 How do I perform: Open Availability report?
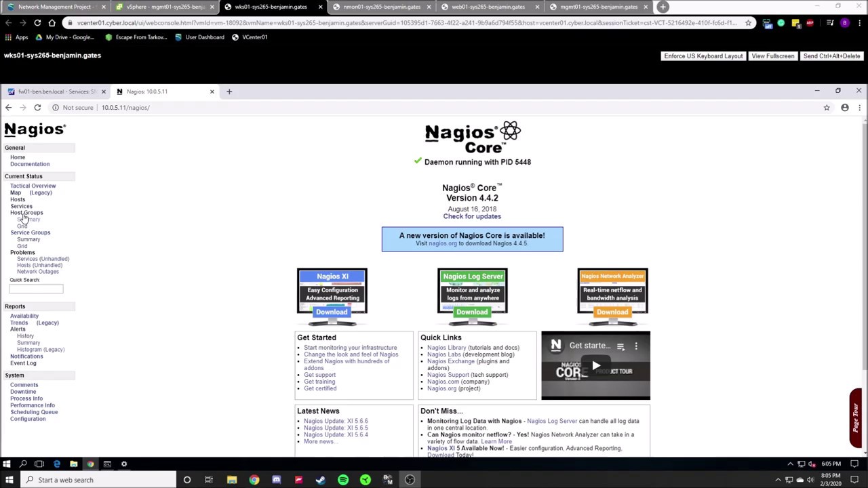[24, 316]
